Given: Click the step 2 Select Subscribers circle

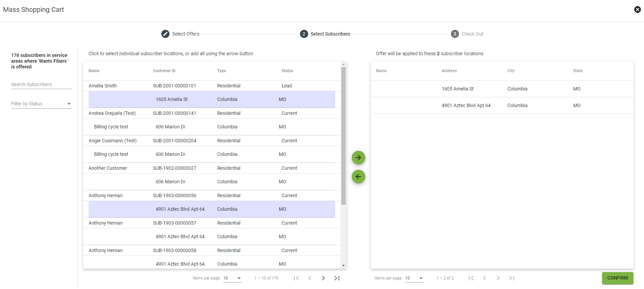Looking at the screenshot, I should [304, 34].
